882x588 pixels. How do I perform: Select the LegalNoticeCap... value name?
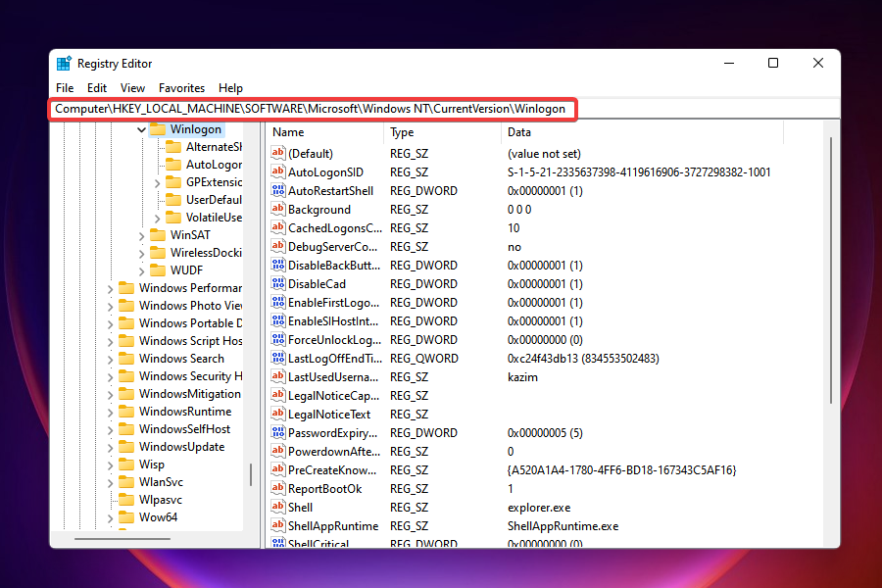point(333,396)
